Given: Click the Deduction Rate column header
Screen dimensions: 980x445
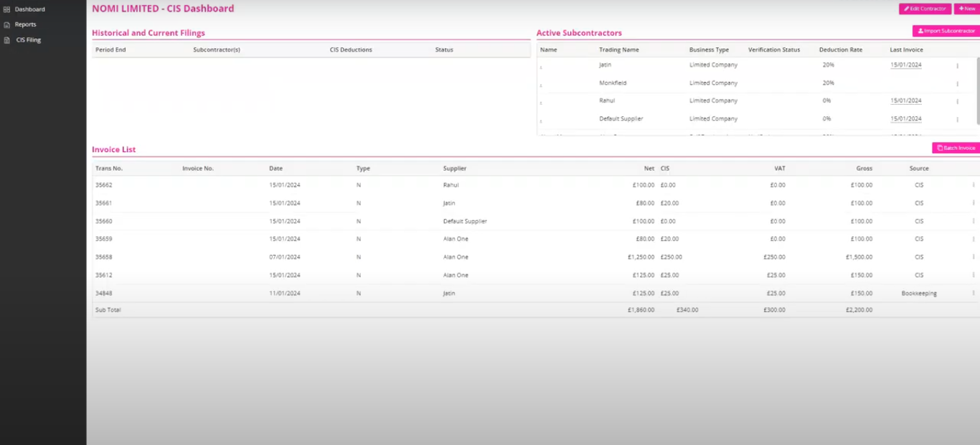Looking at the screenshot, I should click(x=841, y=50).
